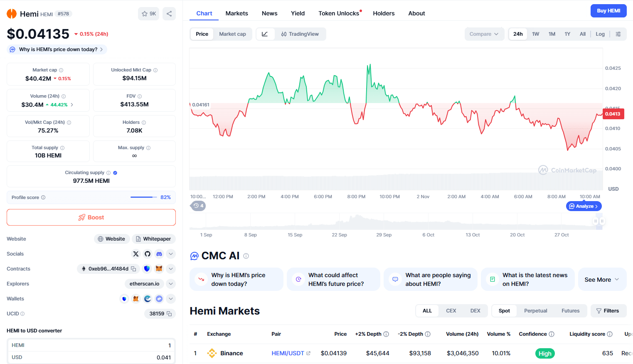Open the Compare dropdown
The width and height of the screenshot is (633, 364).
click(484, 34)
